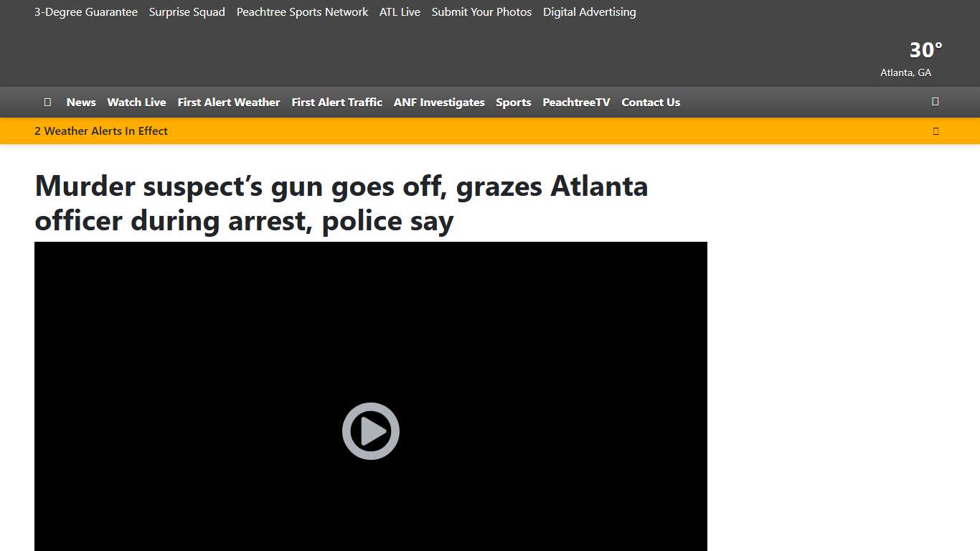The height and width of the screenshot is (551, 980).
Task: Click Submit Your Photos
Action: point(481,11)
